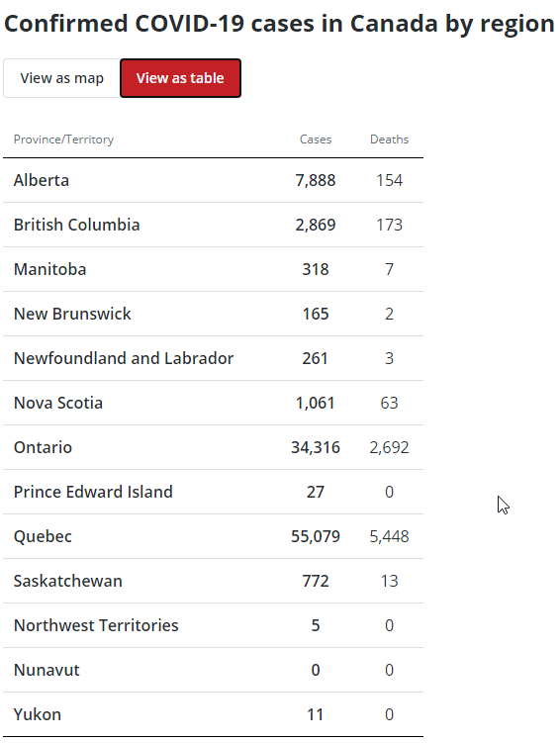Select Northwest Territories entry
The image size is (560, 743).
[x=96, y=625]
